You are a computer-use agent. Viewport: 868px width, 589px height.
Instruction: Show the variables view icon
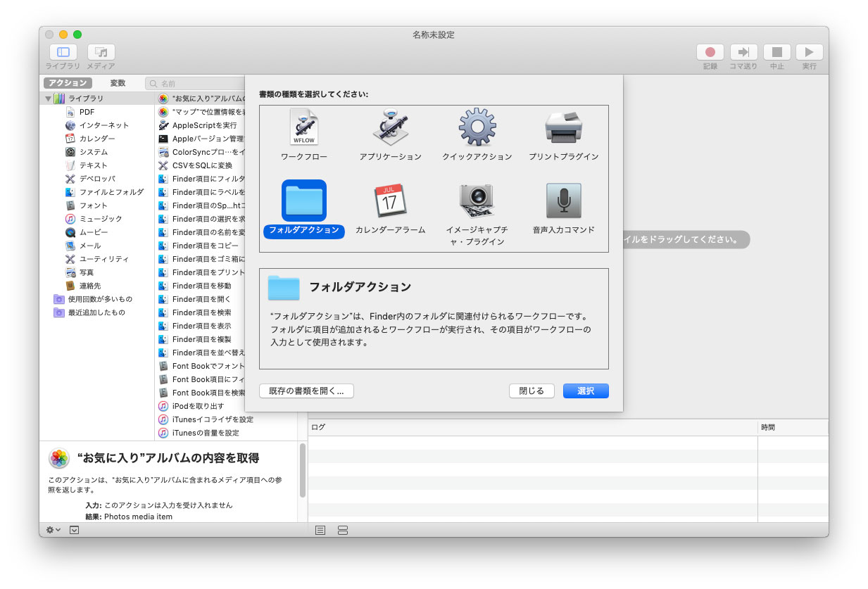pyautogui.click(x=343, y=530)
